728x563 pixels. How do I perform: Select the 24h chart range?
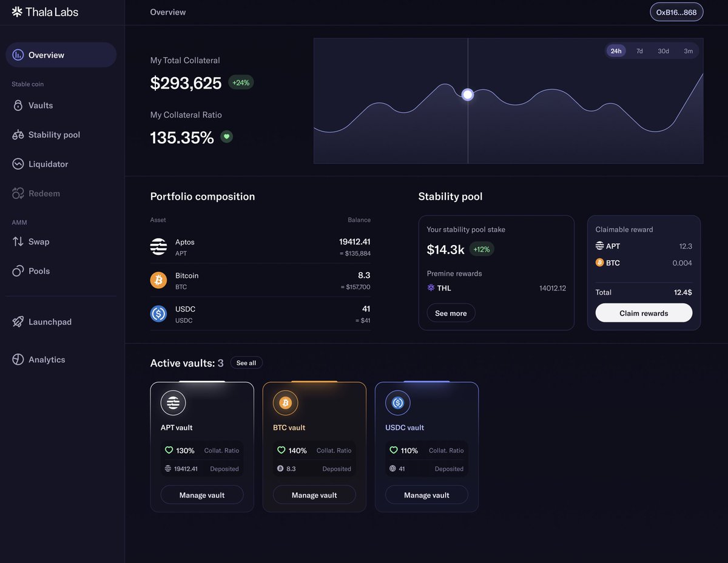(x=616, y=51)
